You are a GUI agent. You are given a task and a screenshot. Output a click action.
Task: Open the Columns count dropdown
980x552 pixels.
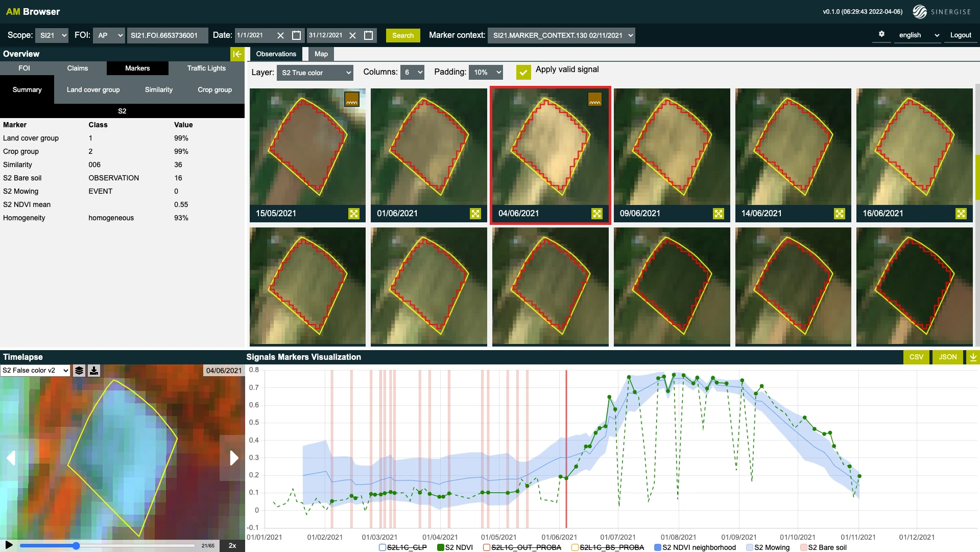[x=412, y=73]
